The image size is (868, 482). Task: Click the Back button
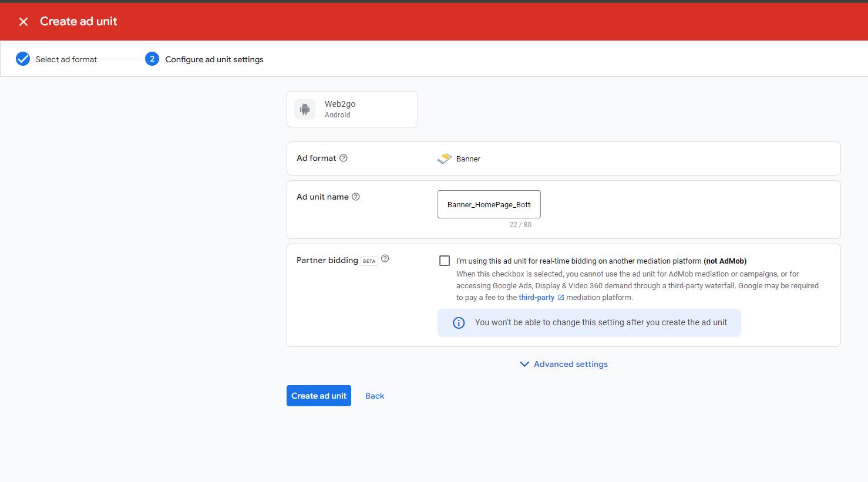coord(375,396)
